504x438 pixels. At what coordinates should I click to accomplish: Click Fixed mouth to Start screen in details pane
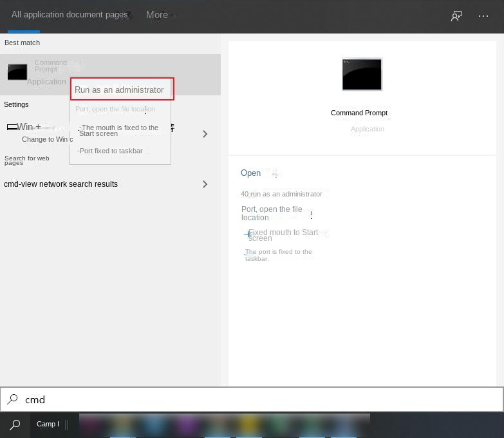282,235
